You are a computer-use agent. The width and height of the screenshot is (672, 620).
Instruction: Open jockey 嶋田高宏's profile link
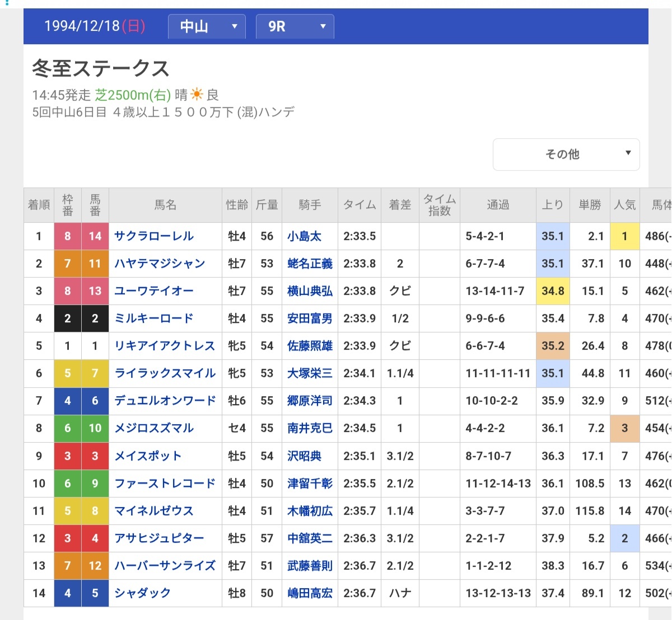[x=310, y=593]
